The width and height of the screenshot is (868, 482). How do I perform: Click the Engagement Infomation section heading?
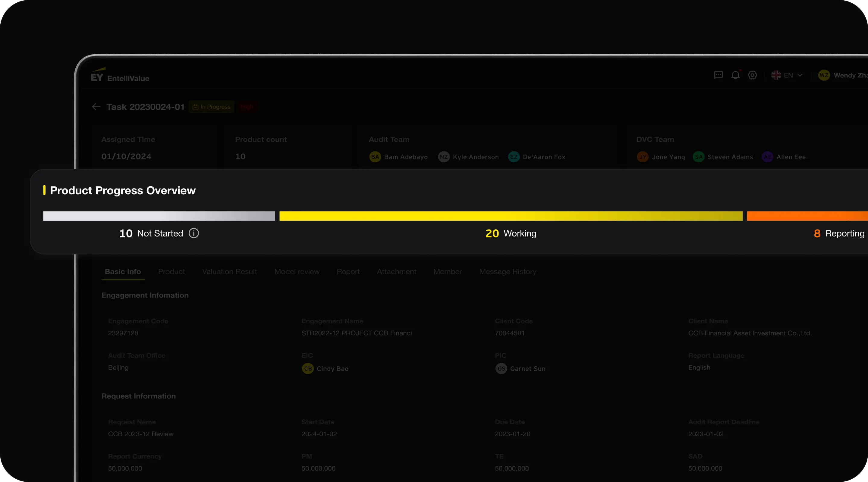coord(145,295)
